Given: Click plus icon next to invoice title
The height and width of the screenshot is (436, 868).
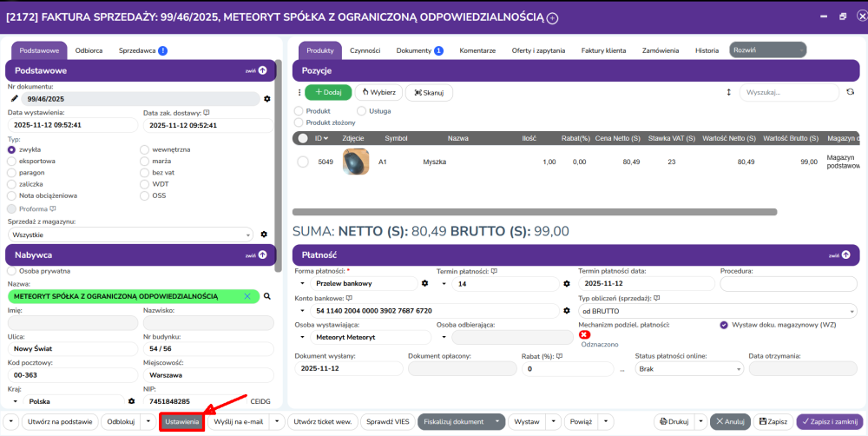Looking at the screenshot, I should tap(553, 17).
